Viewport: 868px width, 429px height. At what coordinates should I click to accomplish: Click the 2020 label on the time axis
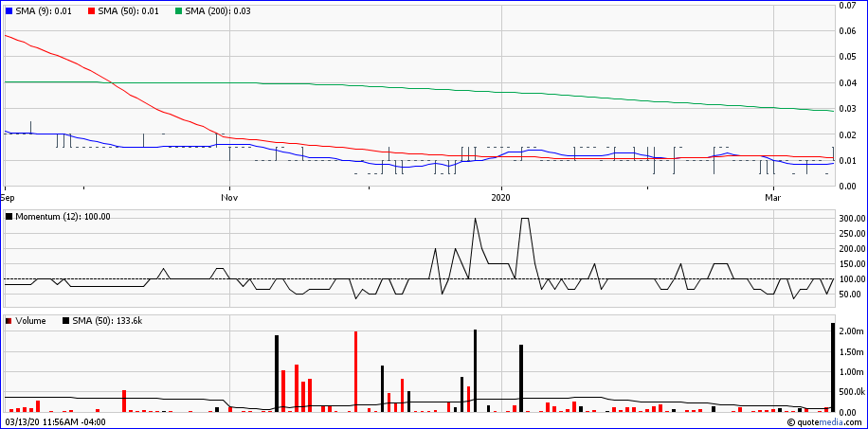click(x=501, y=198)
